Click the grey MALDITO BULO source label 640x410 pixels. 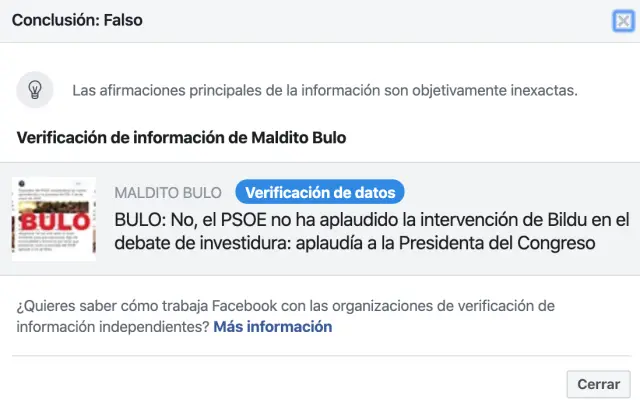tap(169, 192)
